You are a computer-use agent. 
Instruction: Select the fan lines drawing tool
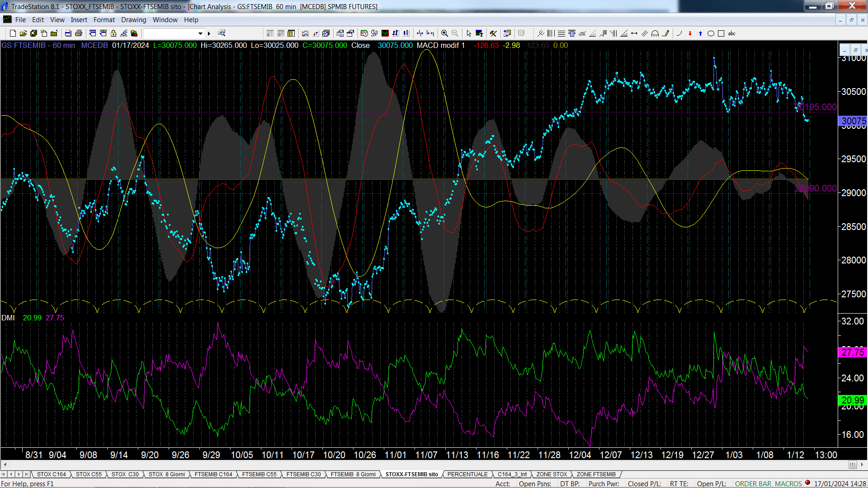[624, 33]
